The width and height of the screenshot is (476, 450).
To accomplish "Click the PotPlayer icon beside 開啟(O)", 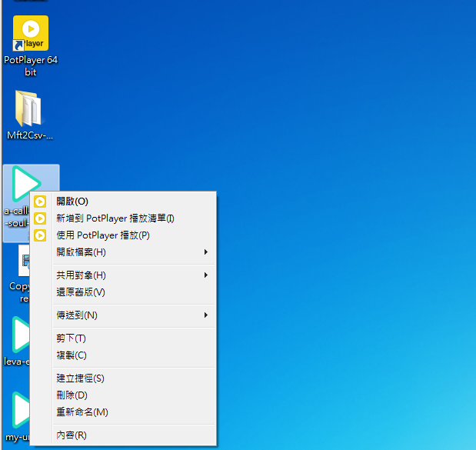I will pos(40,202).
